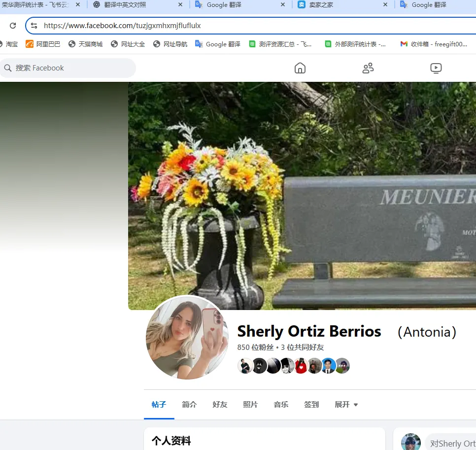Expand the 展开 more dropdown
The image size is (476, 450).
[346, 405]
